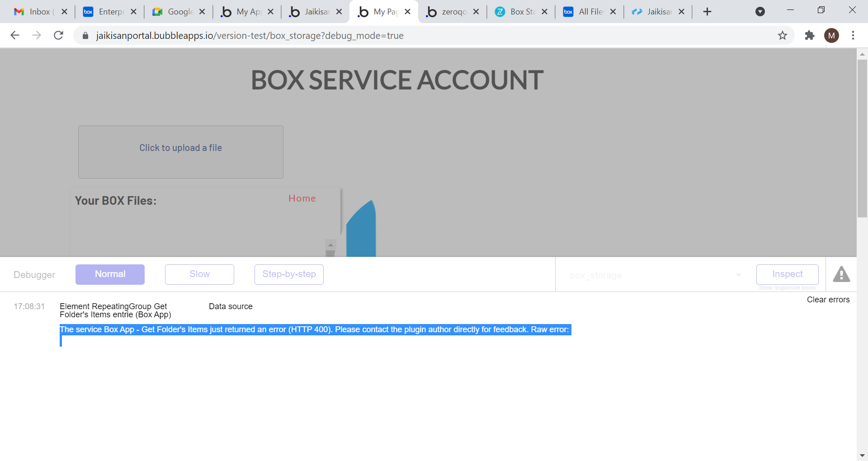868x461 pixels.
Task: Click the blue shape image
Action: 361,228
